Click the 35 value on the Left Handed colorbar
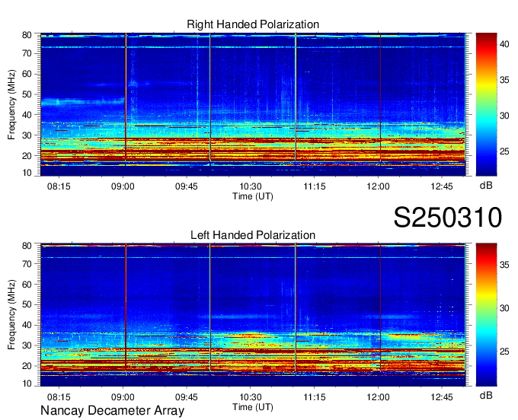 coord(504,265)
